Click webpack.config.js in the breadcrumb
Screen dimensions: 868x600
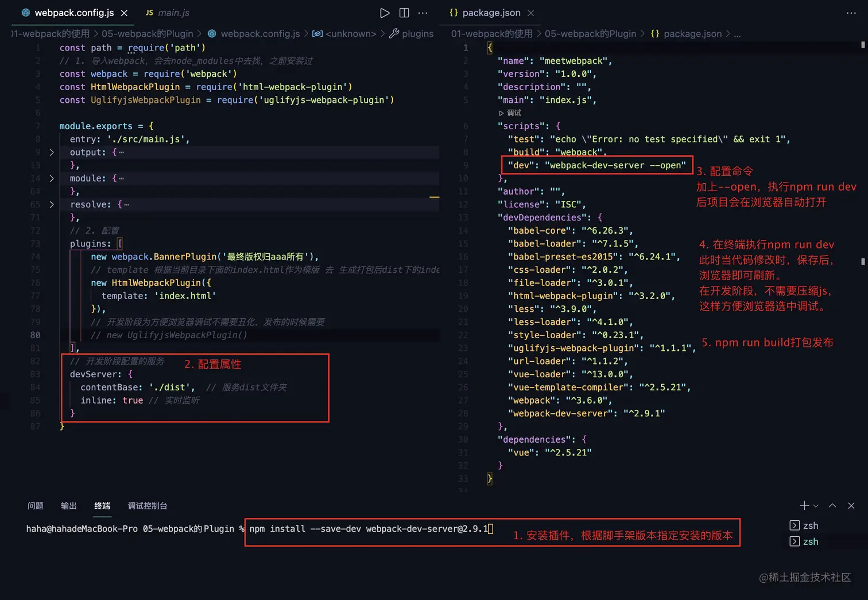[x=254, y=34]
